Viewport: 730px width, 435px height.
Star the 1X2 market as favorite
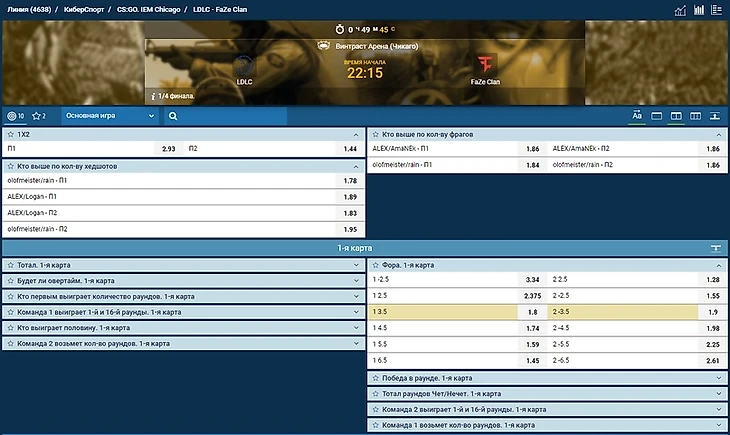click(x=11, y=133)
